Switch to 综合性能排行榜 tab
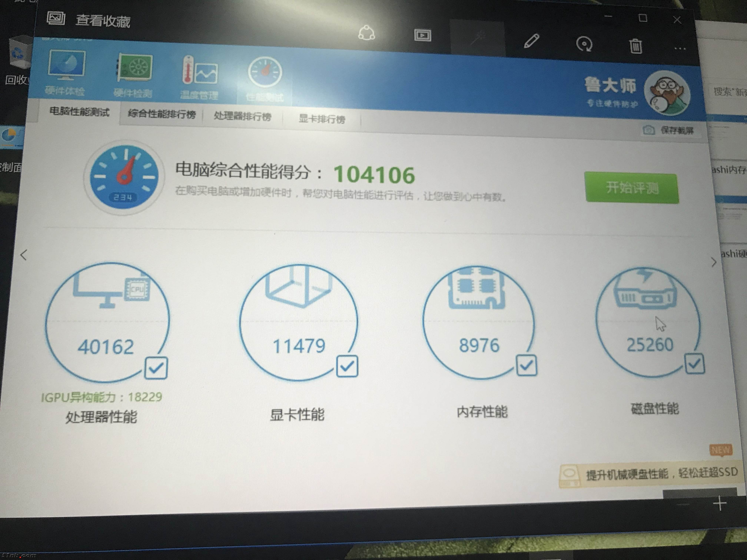This screenshot has width=747, height=560. (x=161, y=114)
